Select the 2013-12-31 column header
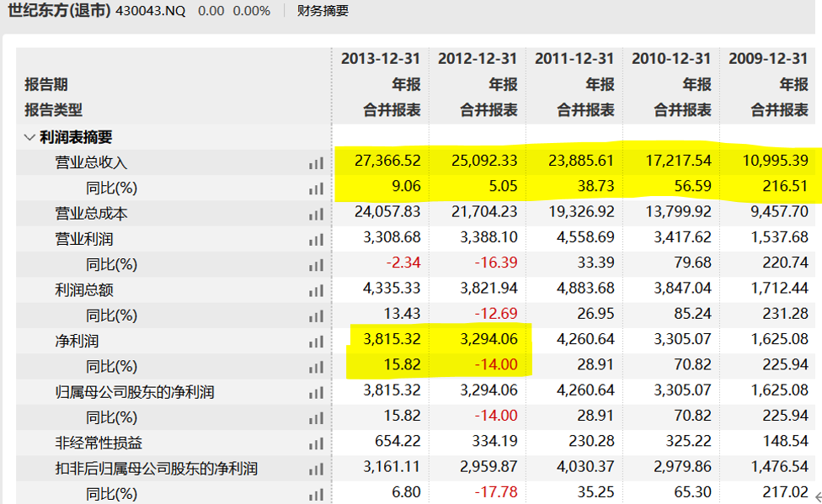Screen dimensions: 822x504 point(381,58)
